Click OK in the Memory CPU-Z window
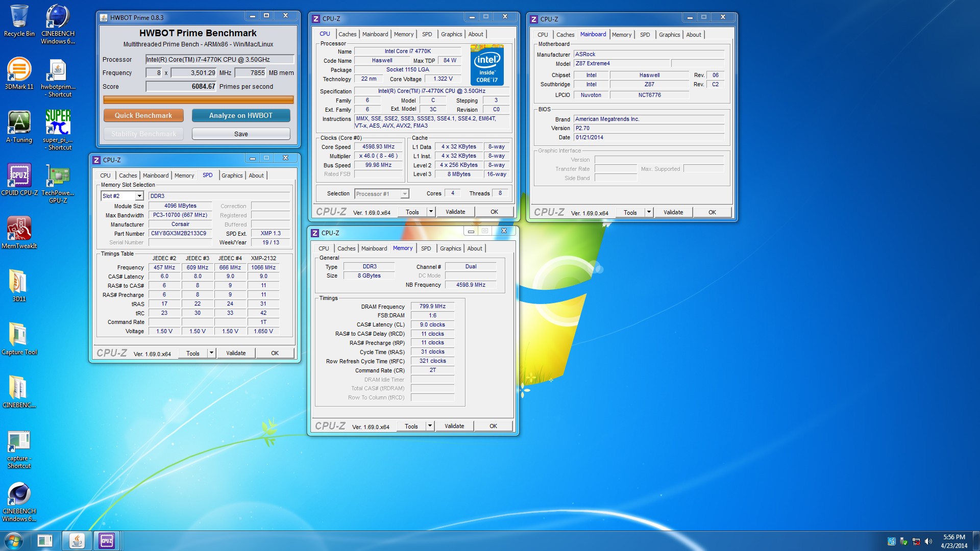980x551 pixels. [x=493, y=426]
